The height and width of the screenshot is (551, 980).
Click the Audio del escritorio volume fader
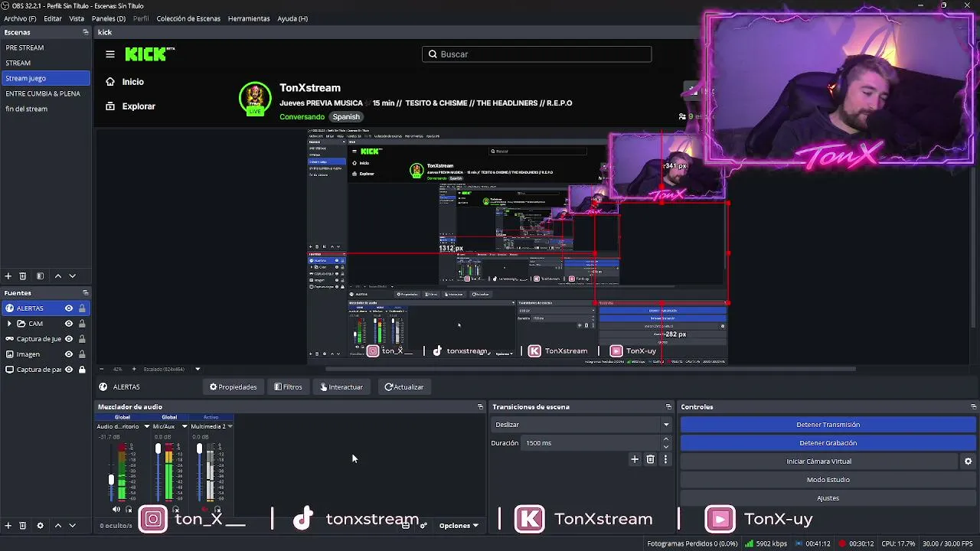pyautogui.click(x=111, y=480)
